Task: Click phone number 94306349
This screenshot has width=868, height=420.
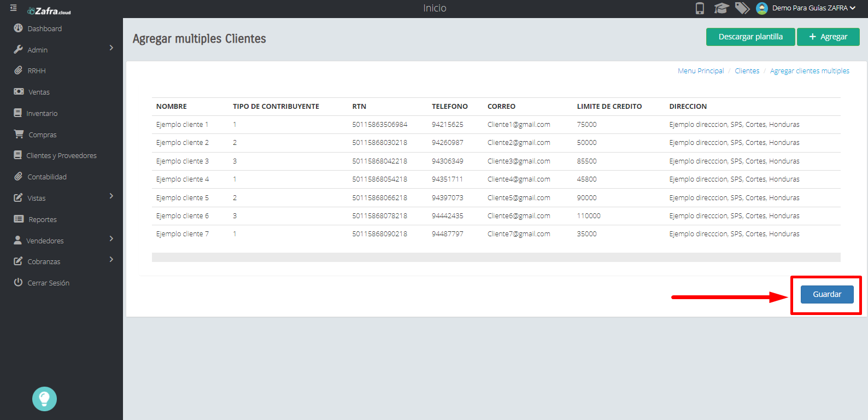Action: (x=447, y=161)
